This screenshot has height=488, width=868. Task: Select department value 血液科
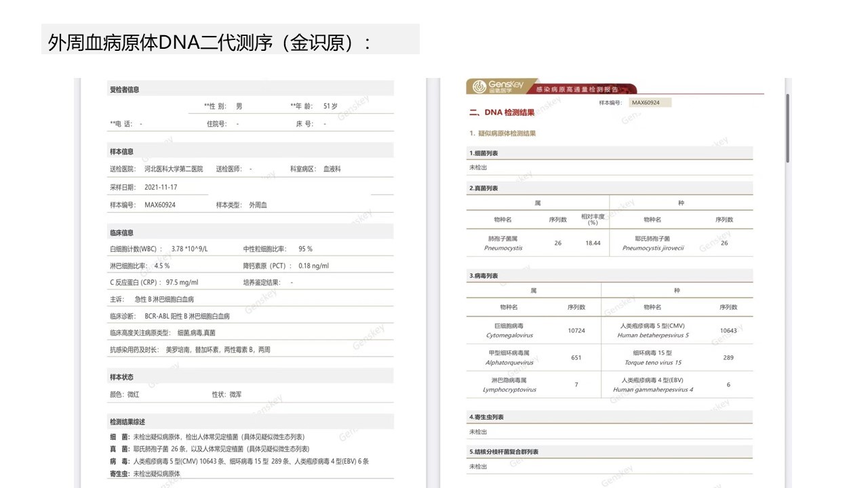point(332,169)
